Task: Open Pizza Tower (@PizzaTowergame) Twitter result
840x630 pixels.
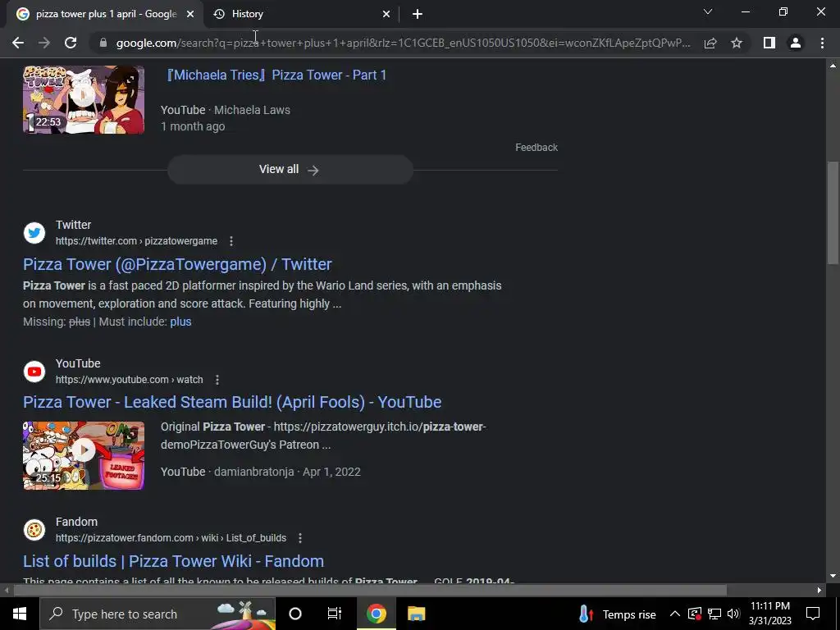Action: [x=177, y=264]
